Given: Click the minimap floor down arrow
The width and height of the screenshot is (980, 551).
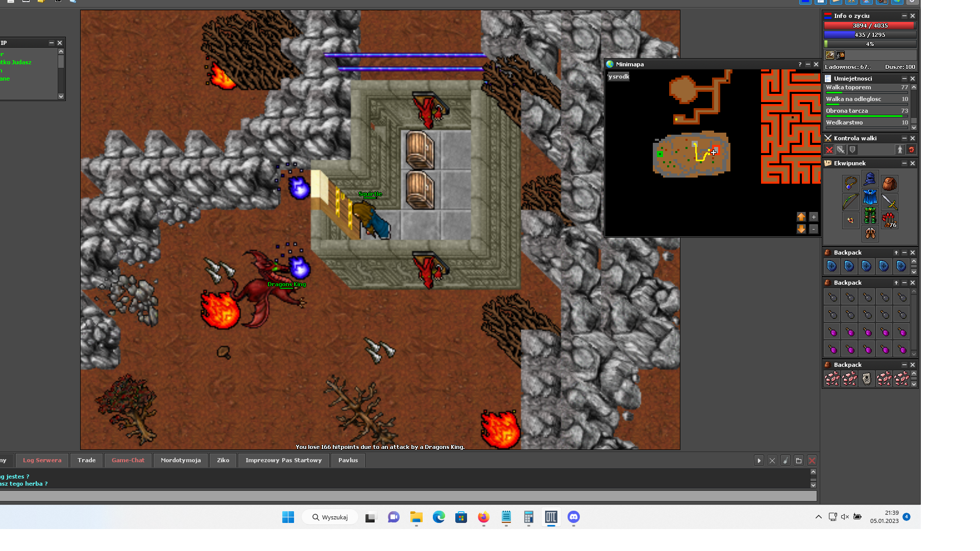Looking at the screenshot, I should [801, 229].
